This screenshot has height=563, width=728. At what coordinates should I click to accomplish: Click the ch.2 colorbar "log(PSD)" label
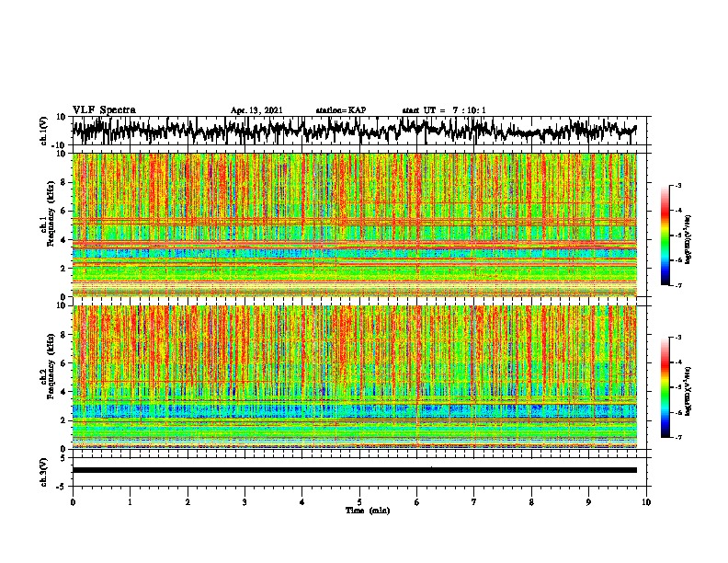pyautogui.click(x=688, y=391)
